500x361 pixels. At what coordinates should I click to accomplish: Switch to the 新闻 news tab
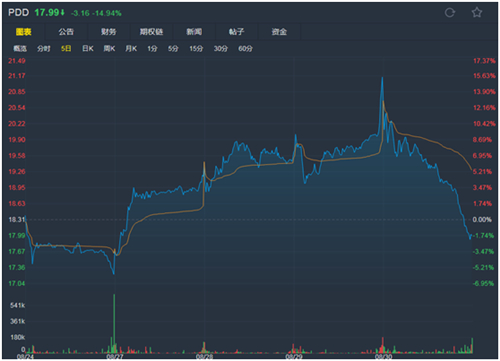pyautogui.click(x=194, y=32)
